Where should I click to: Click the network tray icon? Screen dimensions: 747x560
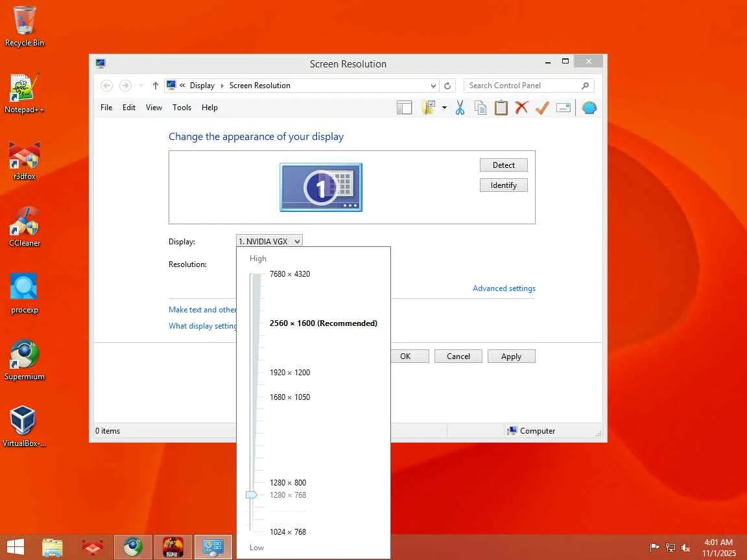[670, 547]
